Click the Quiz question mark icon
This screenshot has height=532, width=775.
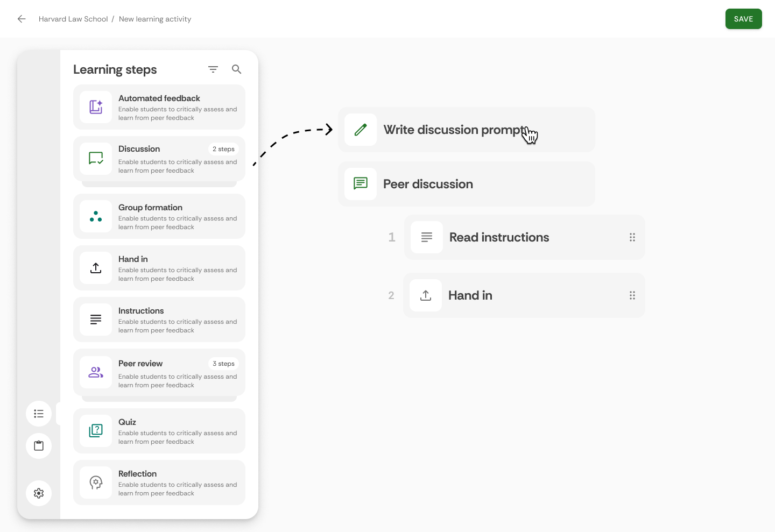point(96,431)
